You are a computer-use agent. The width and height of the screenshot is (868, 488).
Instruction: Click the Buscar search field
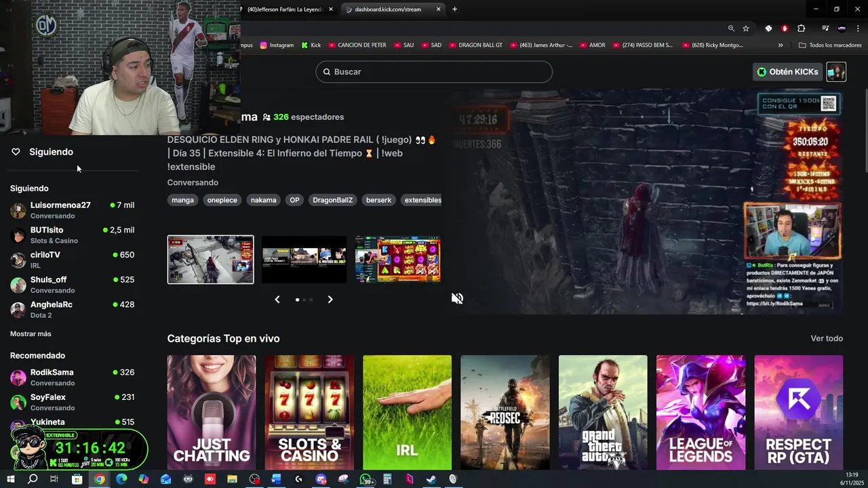434,72
